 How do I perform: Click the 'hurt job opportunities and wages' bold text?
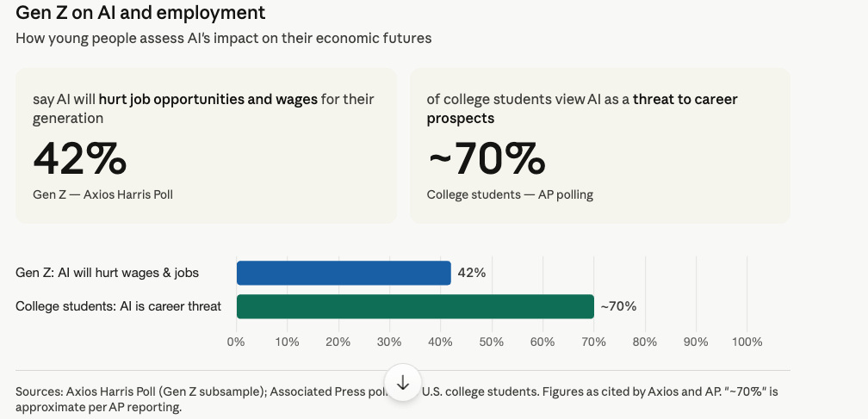[x=208, y=100]
